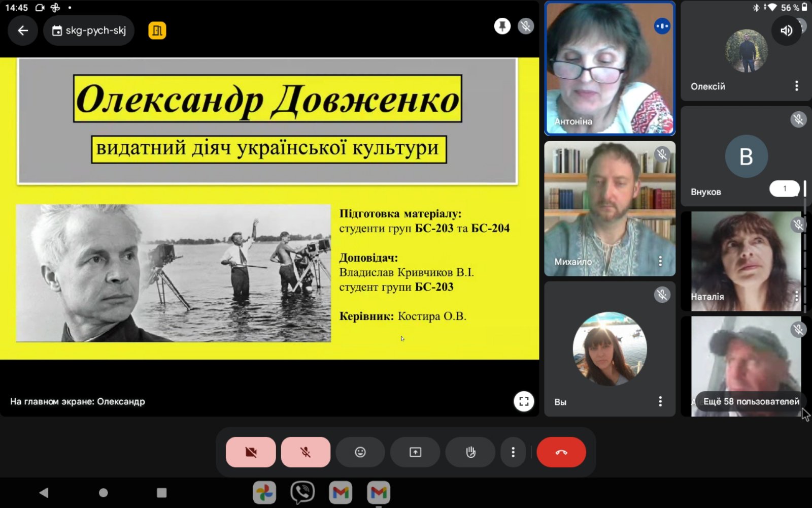This screenshot has height=508, width=812.
Task: Unmute your microphone
Action: point(306,452)
